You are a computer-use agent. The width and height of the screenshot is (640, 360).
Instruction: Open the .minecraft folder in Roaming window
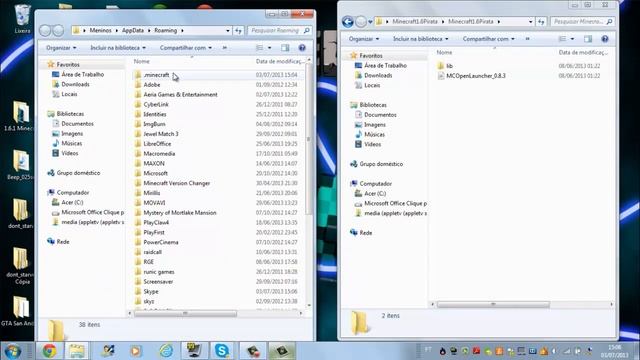point(156,75)
